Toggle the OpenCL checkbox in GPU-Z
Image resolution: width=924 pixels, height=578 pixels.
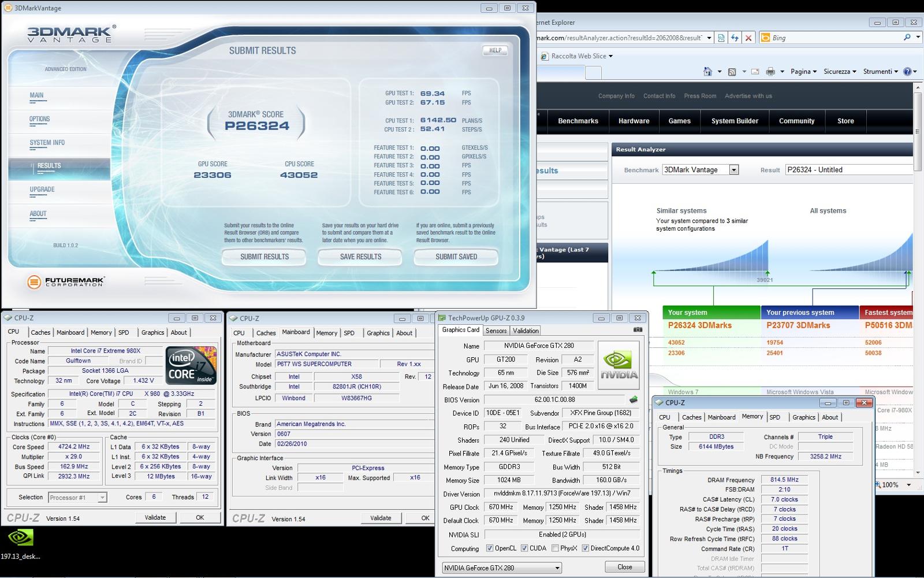(490, 549)
